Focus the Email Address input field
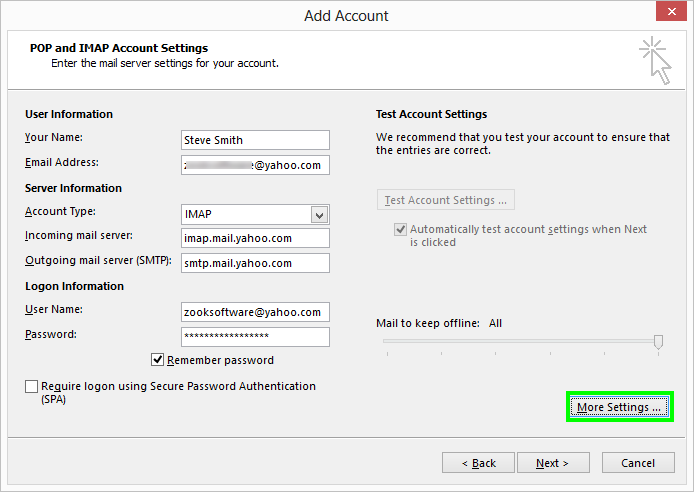Viewport: 694px width, 492px height. [255, 165]
